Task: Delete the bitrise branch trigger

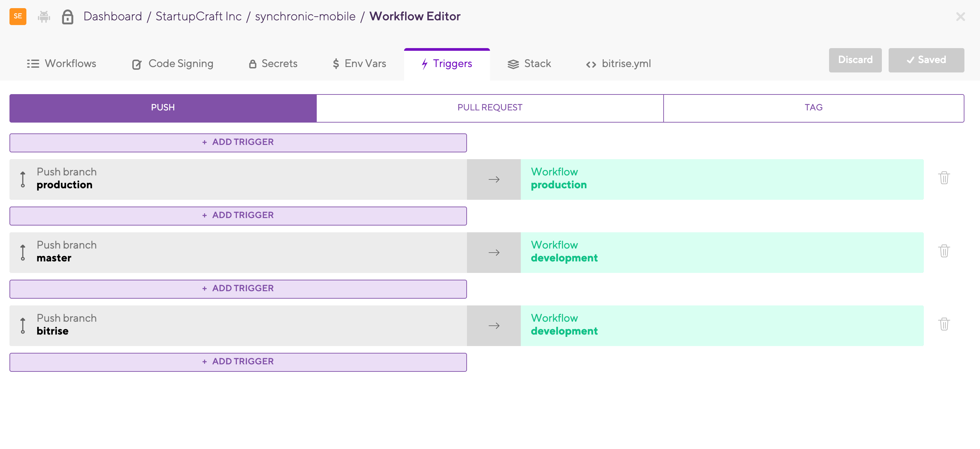Action: coord(944,324)
